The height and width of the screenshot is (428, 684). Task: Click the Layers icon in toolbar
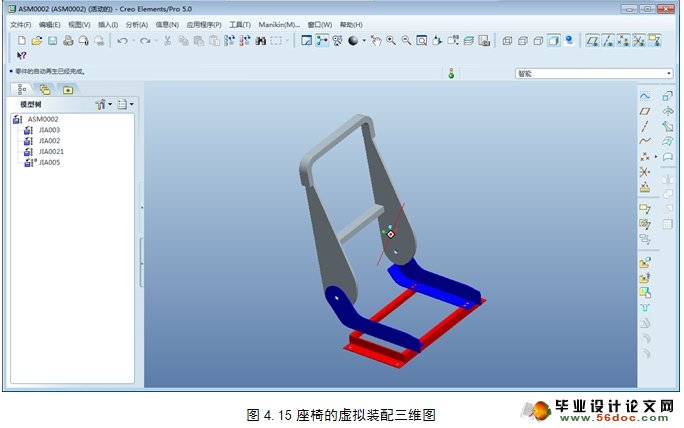pyautogui.click(x=469, y=41)
